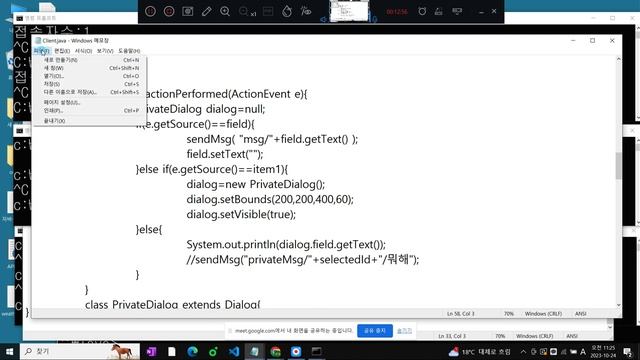Click the code line 'field.setText("");'

point(225,154)
